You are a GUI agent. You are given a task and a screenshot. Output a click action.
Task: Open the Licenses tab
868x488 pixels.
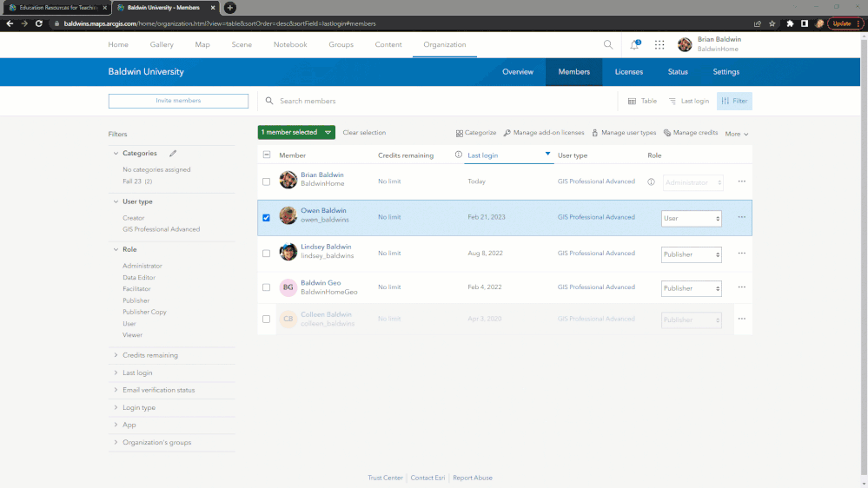(x=629, y=72)
